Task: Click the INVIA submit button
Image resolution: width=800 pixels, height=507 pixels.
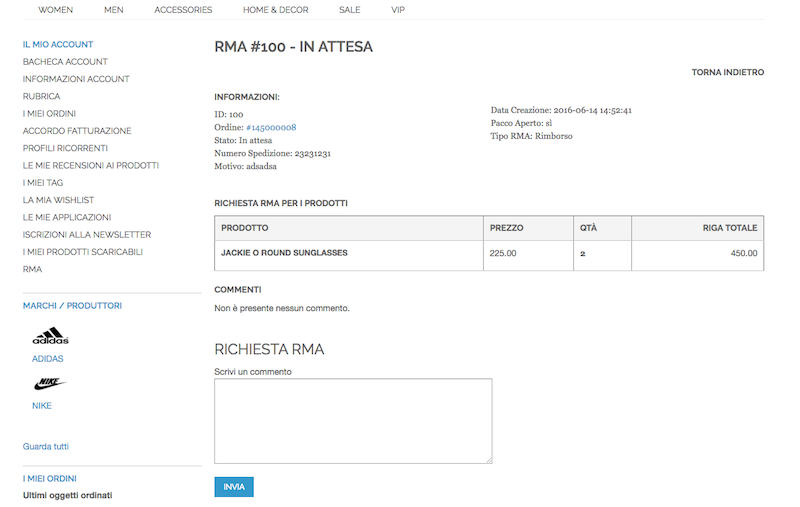Action: tap(234, 487)
